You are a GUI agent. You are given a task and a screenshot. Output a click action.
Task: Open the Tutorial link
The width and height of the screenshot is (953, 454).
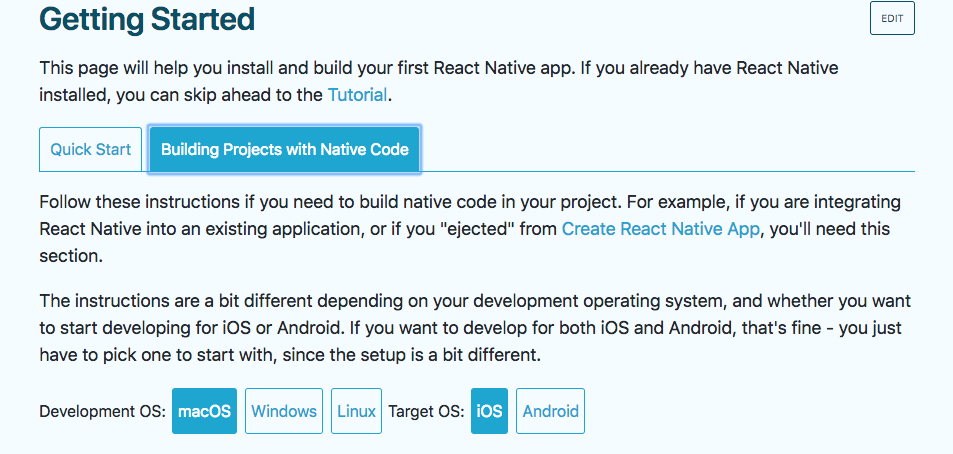(x=357, y=95)
